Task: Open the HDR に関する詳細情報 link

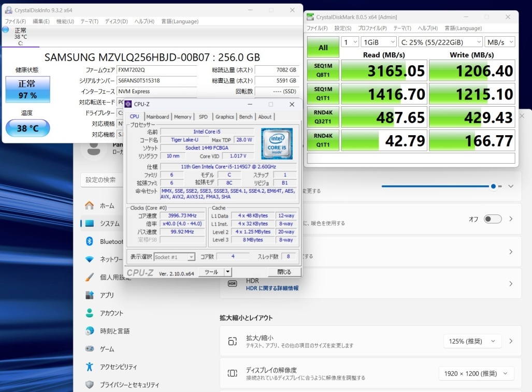Action: coord(272,288)
